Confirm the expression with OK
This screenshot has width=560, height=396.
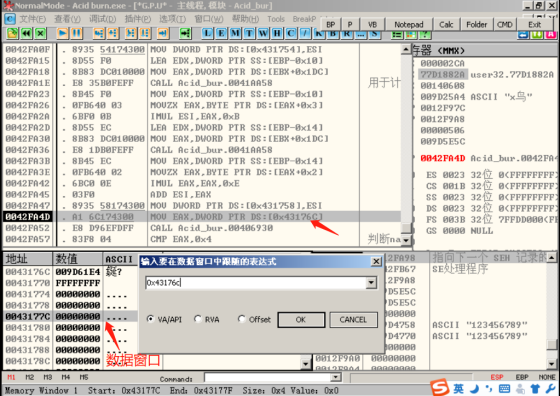[301, 320]
